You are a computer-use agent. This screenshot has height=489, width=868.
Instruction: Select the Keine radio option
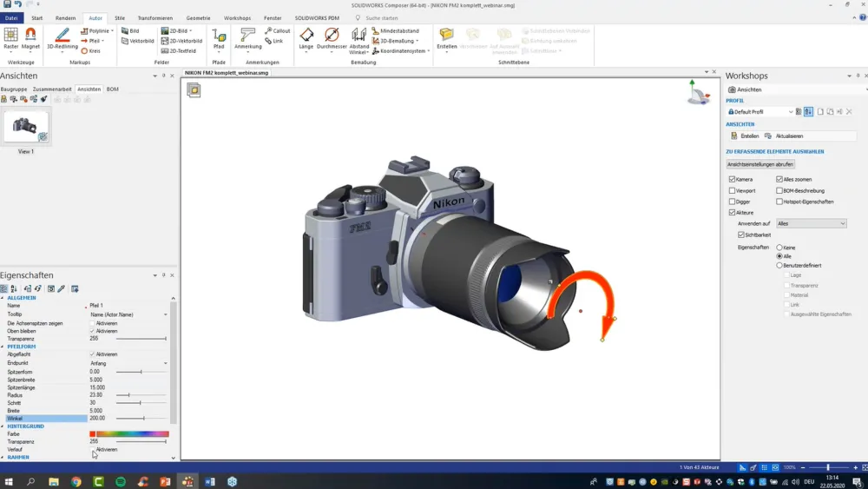[x=779, y=248]
